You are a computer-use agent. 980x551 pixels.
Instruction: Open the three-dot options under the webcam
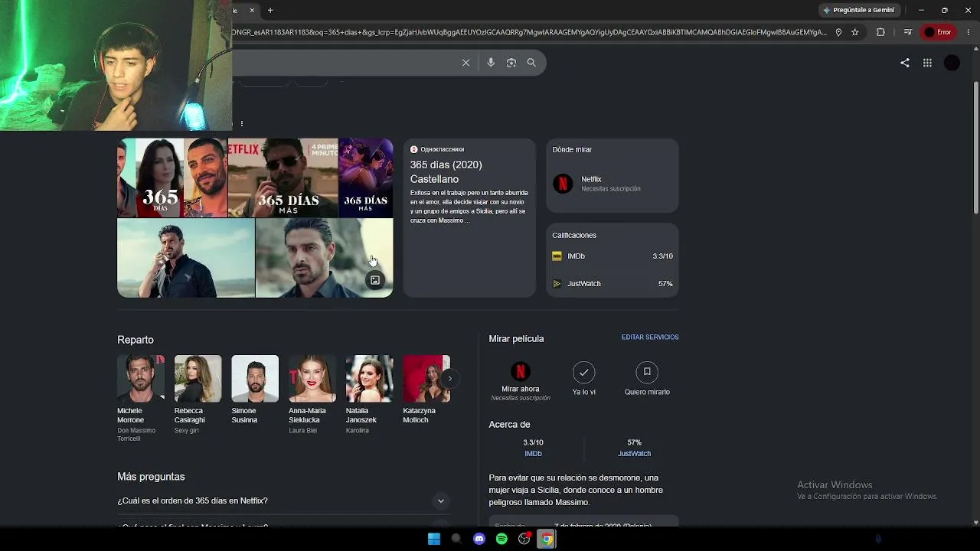click(242, 123)
